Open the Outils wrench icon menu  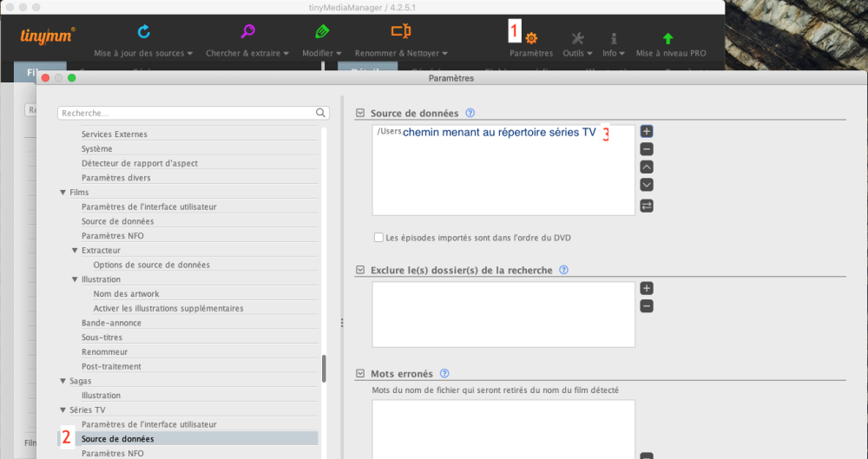pyautogui.click(x=578, y=38)
